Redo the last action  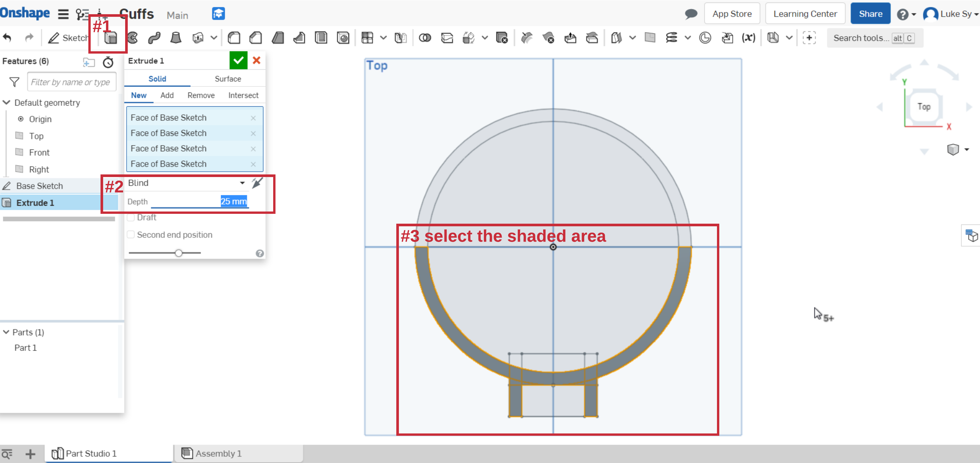click(x=29, y=38)
